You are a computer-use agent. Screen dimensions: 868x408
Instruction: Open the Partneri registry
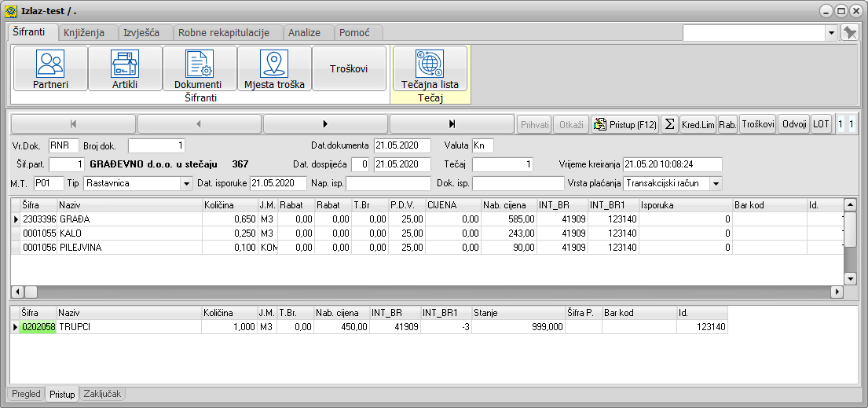point(50,68)
